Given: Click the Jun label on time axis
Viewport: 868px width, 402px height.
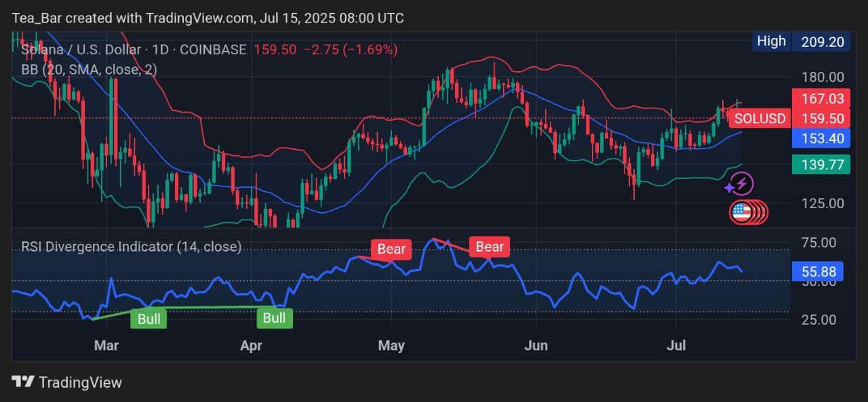Looking at the screenshot, I should pos(536,346).
